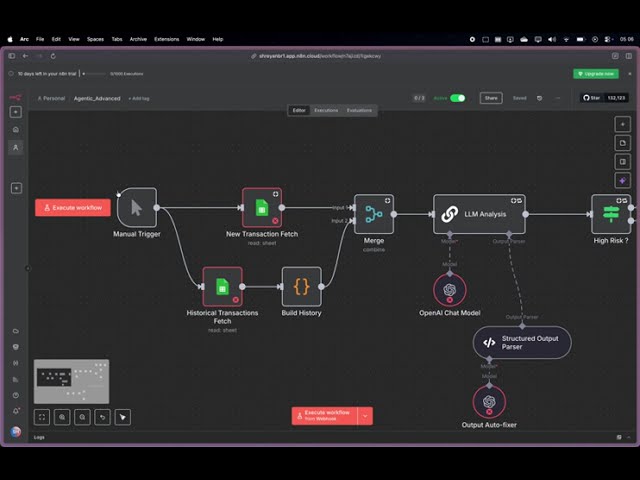Viewport: 640px width, 480px height.
Task: Click the Share button
Action: 490,98
